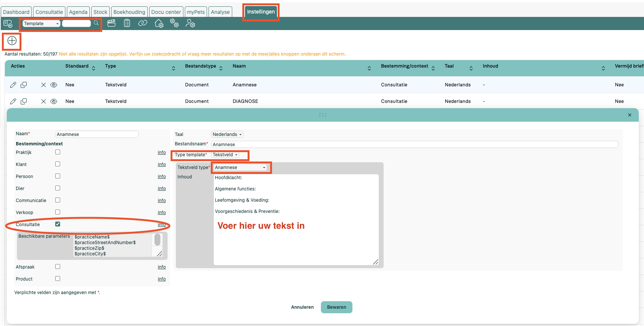Open the info link for Praktijk
The image size is (644, 326).
tap(162, 152)
